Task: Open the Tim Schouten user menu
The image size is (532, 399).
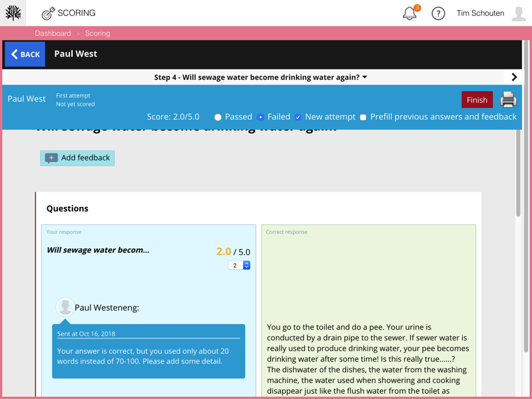Action: (480, 13)
